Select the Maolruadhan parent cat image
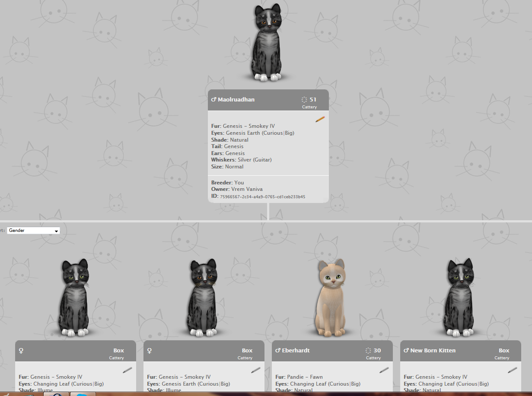Image resolution: width=532 pixels, height=396 pixels. point(267,42)
